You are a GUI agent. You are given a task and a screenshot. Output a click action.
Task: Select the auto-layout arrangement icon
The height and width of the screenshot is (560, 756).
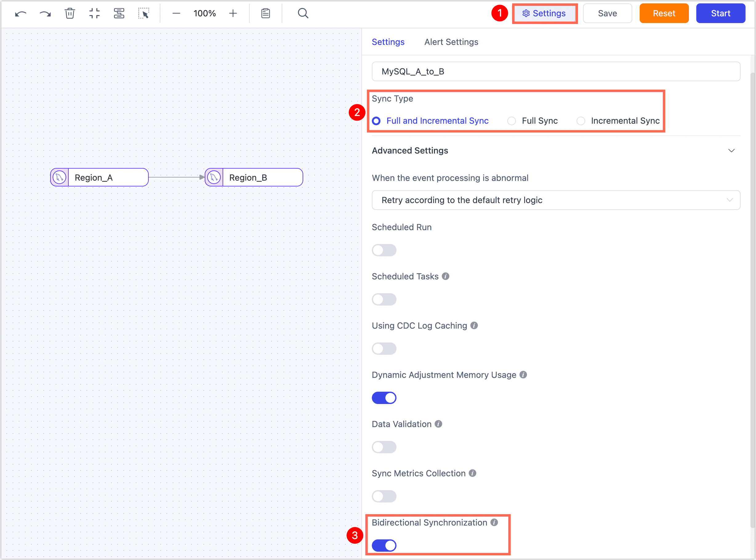tap(119, 13)
